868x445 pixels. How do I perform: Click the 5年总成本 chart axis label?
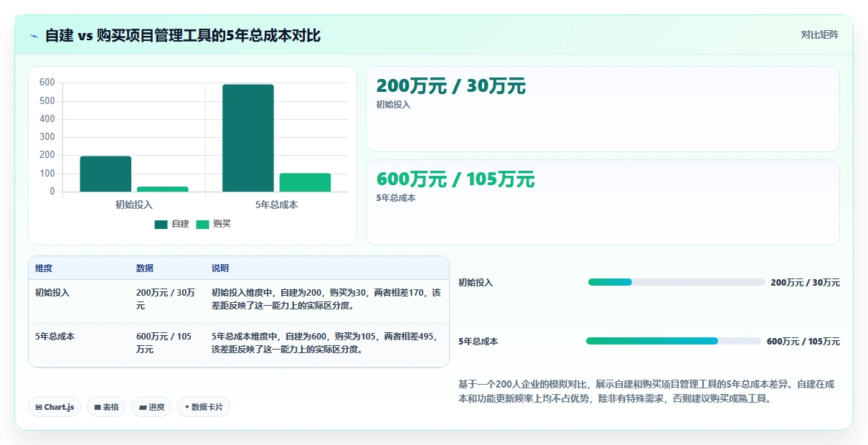[x=276, y=205]
